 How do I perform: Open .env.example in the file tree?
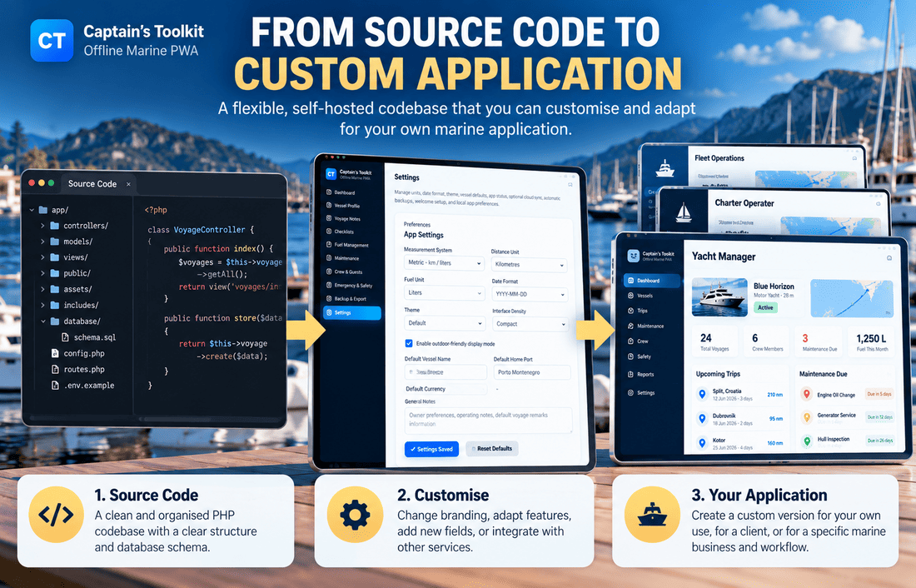(x=83, y=386)
